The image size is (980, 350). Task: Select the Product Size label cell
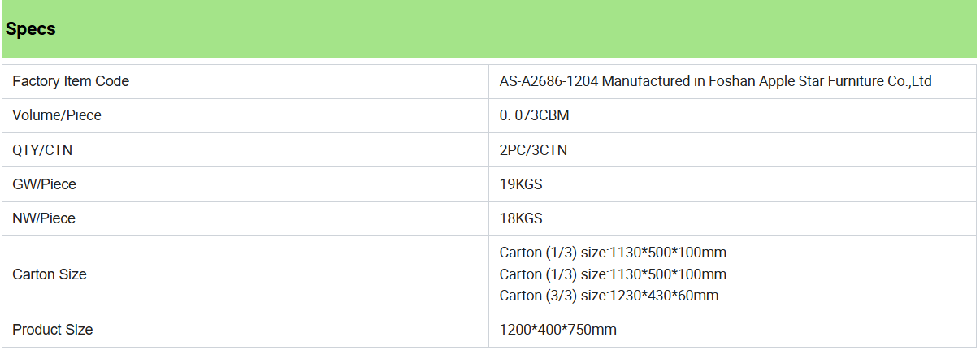245,330
